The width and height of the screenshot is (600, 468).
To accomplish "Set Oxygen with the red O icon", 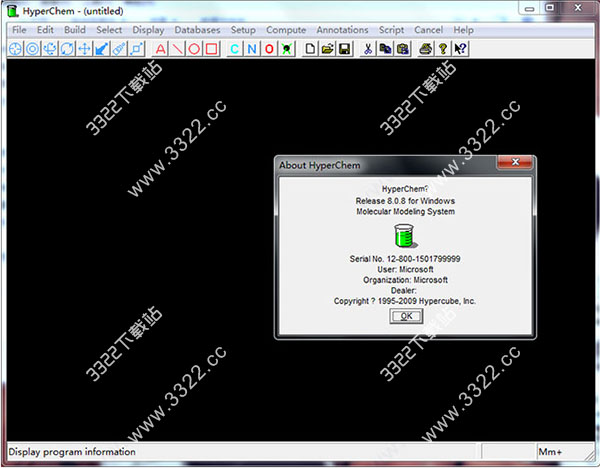I will [269, 49].
